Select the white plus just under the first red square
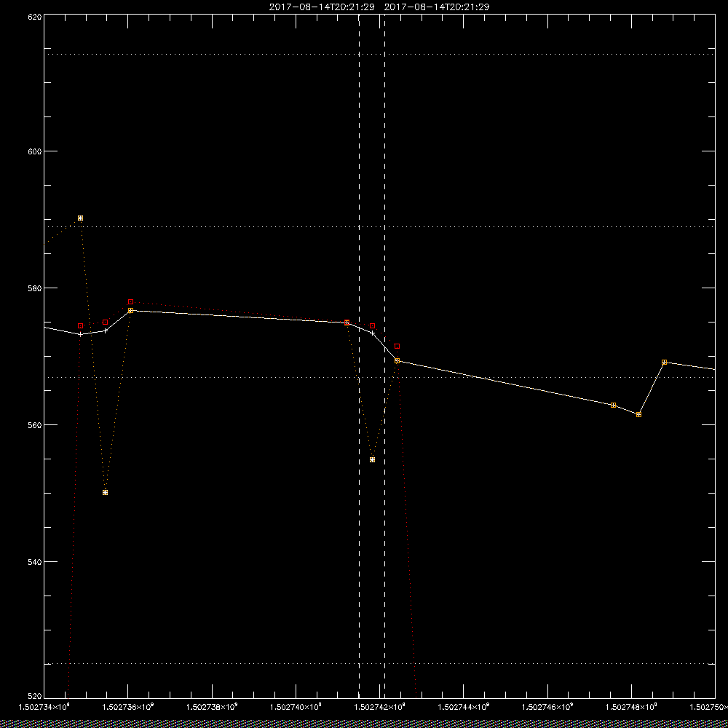This screenshot has height=728, width=728. pyautogui.click(x=80, y=334)
